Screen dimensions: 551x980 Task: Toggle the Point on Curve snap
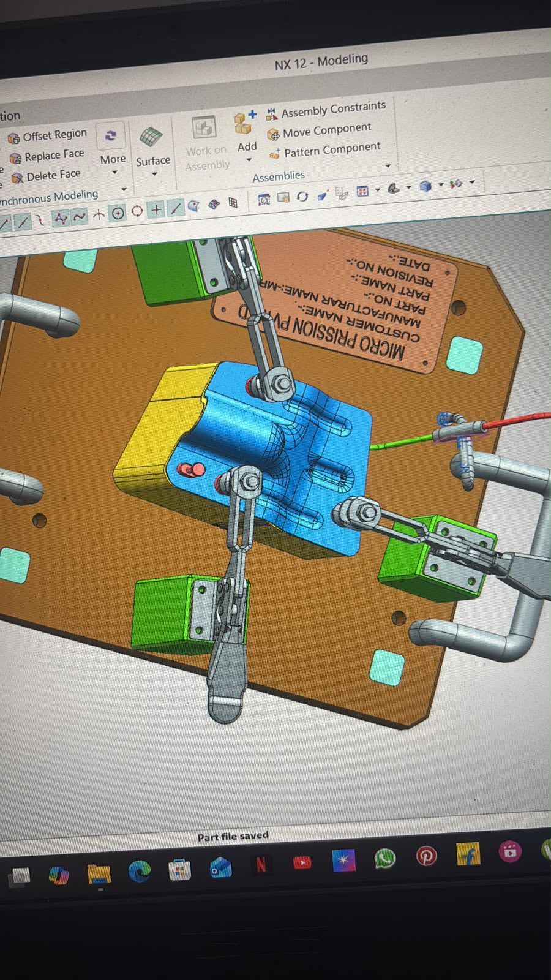pyautogui.click(x=175, y=208)
